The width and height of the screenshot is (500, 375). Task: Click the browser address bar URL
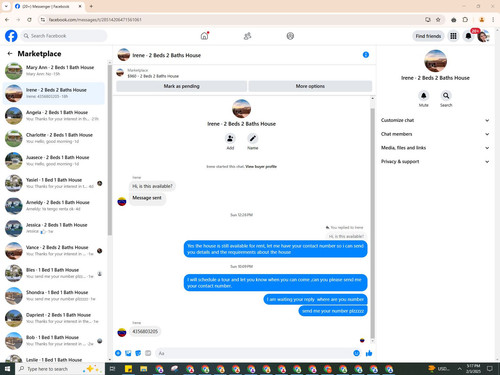pyautogui.click(x=95, y=20)
